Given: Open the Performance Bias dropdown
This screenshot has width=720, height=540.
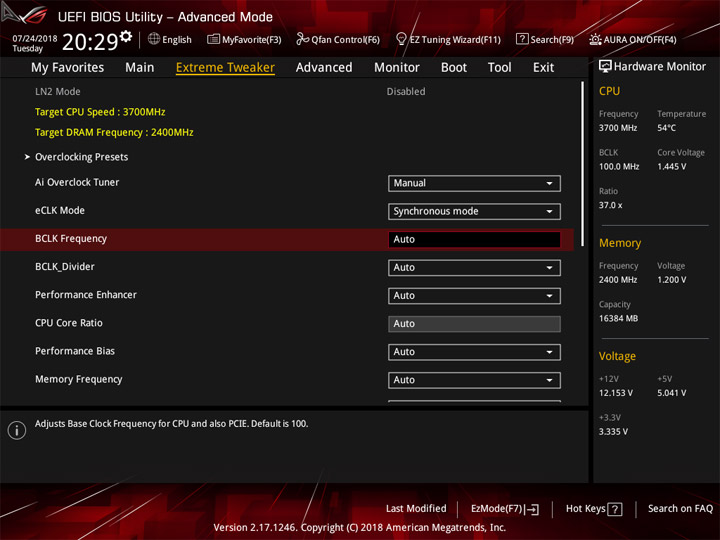Looking at the screenshot, I should click(474, 352).
